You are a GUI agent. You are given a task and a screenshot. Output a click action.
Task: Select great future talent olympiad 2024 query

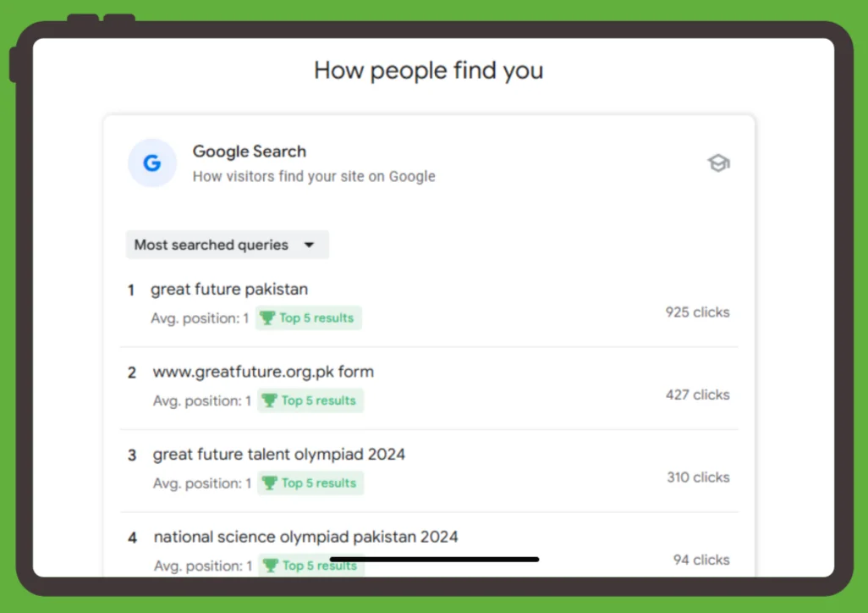(x=279, y=455)
